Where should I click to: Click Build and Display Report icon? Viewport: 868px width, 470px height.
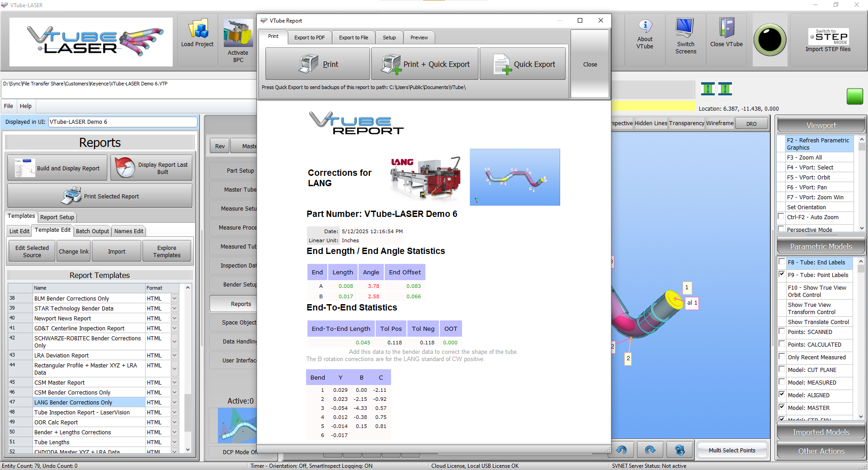25,168
